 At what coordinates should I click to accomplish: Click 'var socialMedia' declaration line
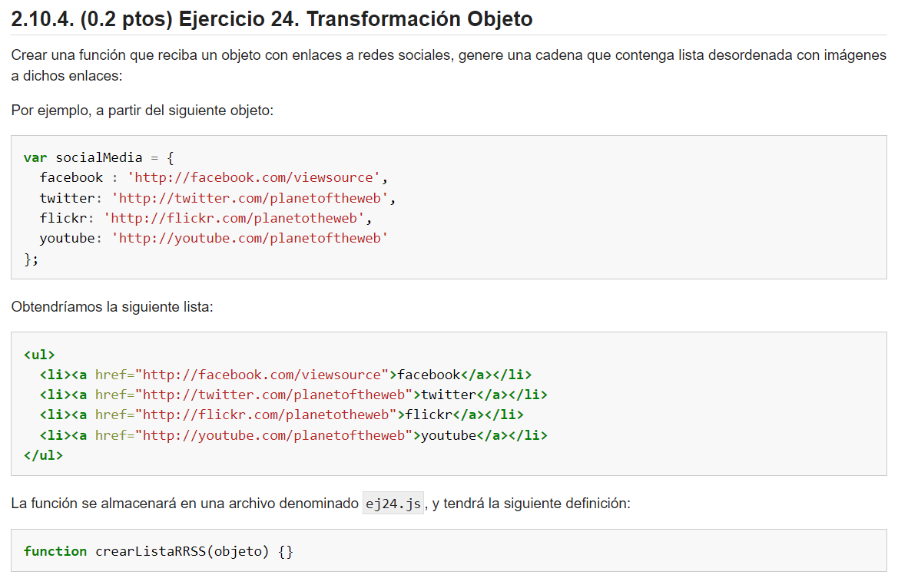[98, 157]
